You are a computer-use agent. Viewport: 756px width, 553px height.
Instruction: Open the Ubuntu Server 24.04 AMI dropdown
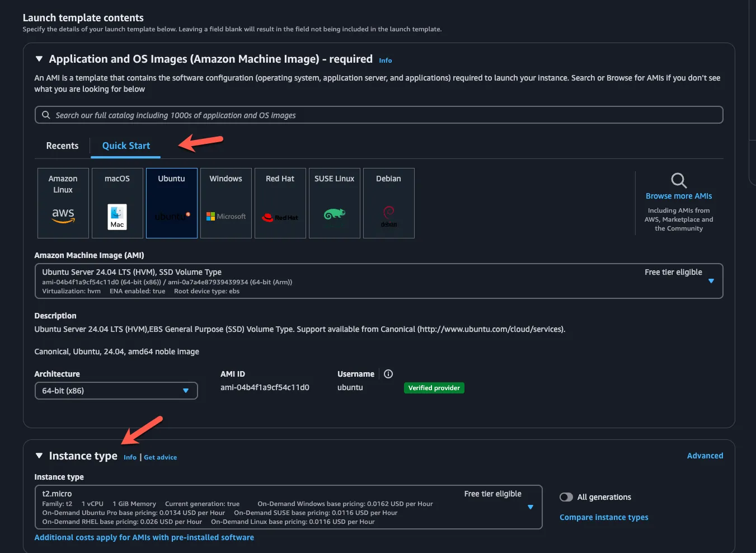(379, 281)
